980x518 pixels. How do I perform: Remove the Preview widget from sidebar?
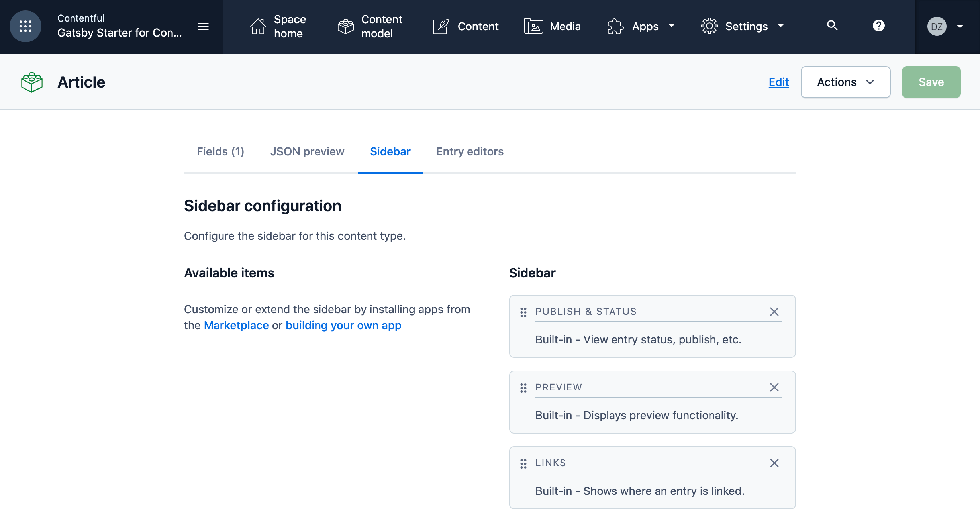tap(774, 387)
